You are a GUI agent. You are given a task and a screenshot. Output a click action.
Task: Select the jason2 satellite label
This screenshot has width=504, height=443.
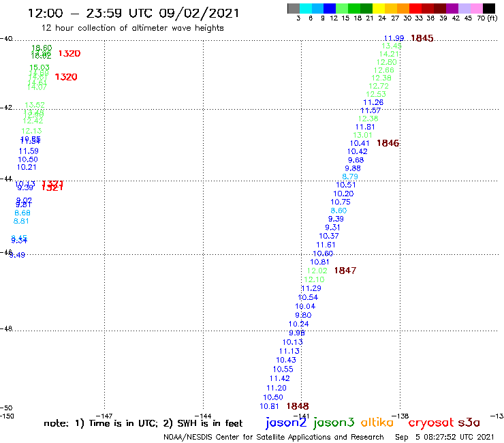(286, 423)
